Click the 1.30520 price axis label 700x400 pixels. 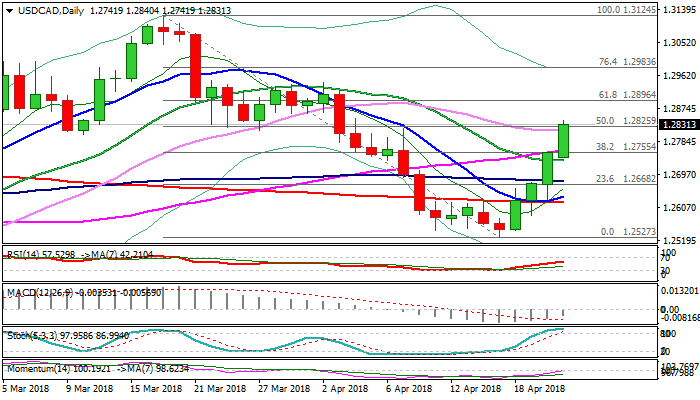676,43
